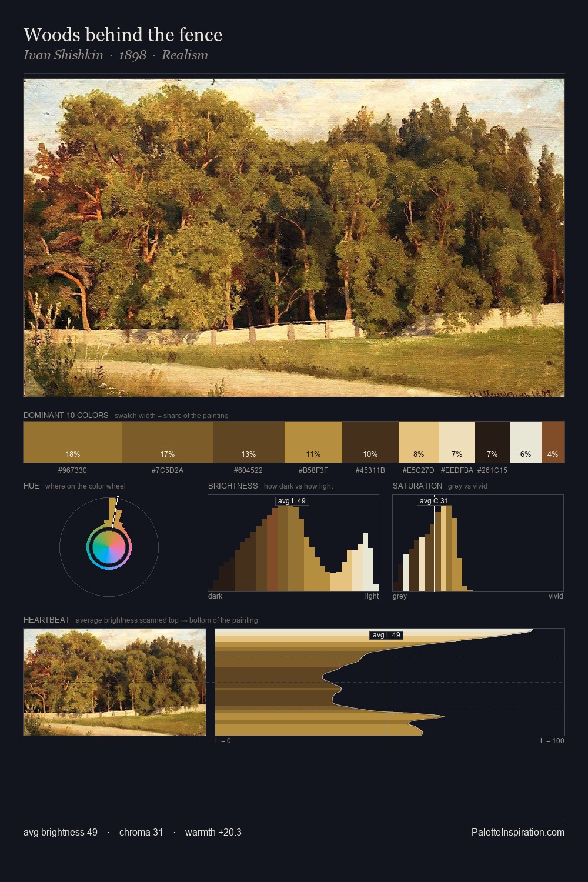Click the style label 'Realism'
This screenshot has width=588, height=882.
pos(185,55)
